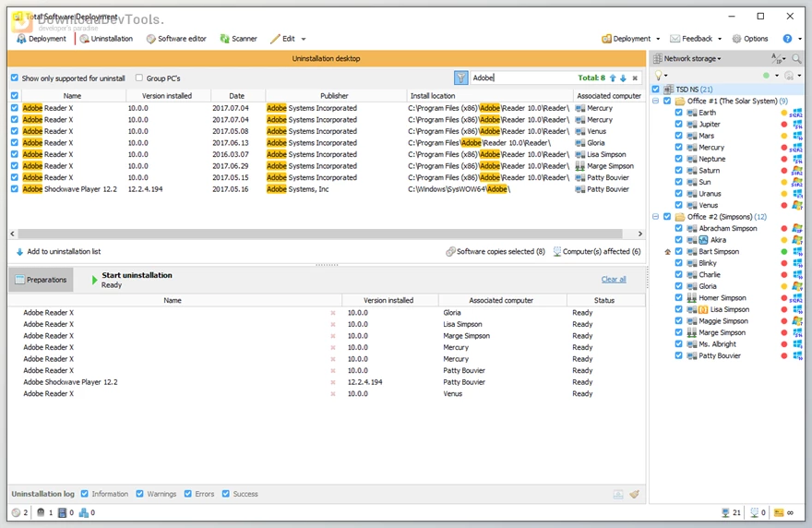Viewport: 812px width, 528px height.
Task: Click the yellow status dot next to Earth
Action: [784, 113]
